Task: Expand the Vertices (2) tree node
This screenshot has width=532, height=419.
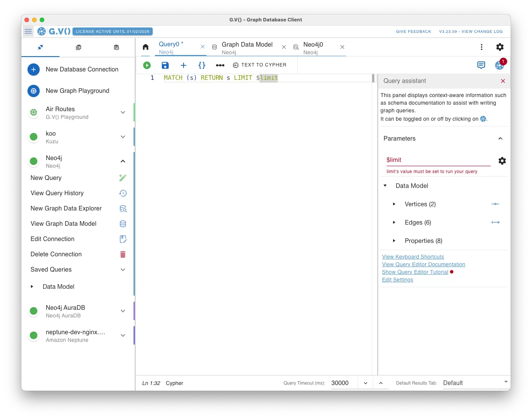Action: click(x=394, y=204)
